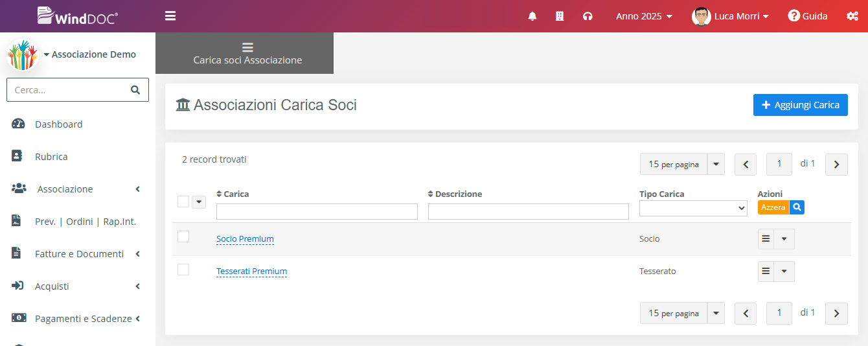The image size is (868, 346).
Task: Click the orange Azzera button
Action: click(773, 207)
